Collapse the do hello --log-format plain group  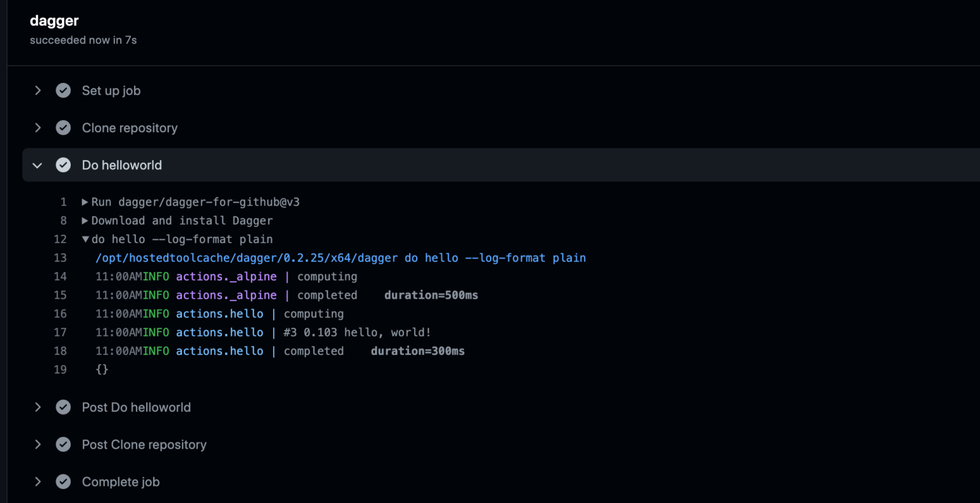click(85, 239)
